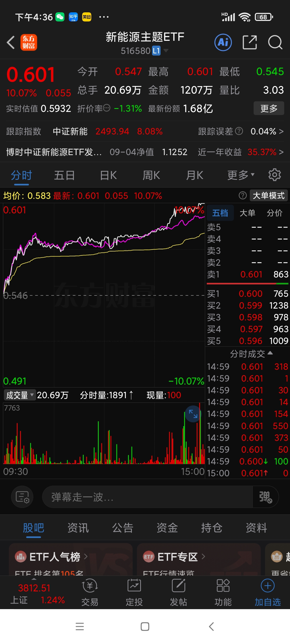Tap 买2 price 0.599 row
Screen dimensions: 290x644
click(x=248, y=305)
